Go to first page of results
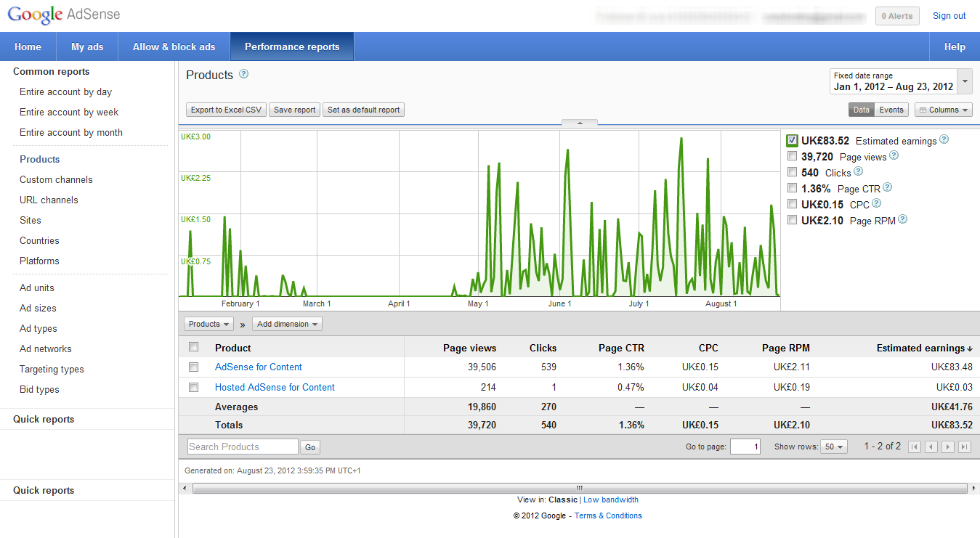 tap(915, 447)
